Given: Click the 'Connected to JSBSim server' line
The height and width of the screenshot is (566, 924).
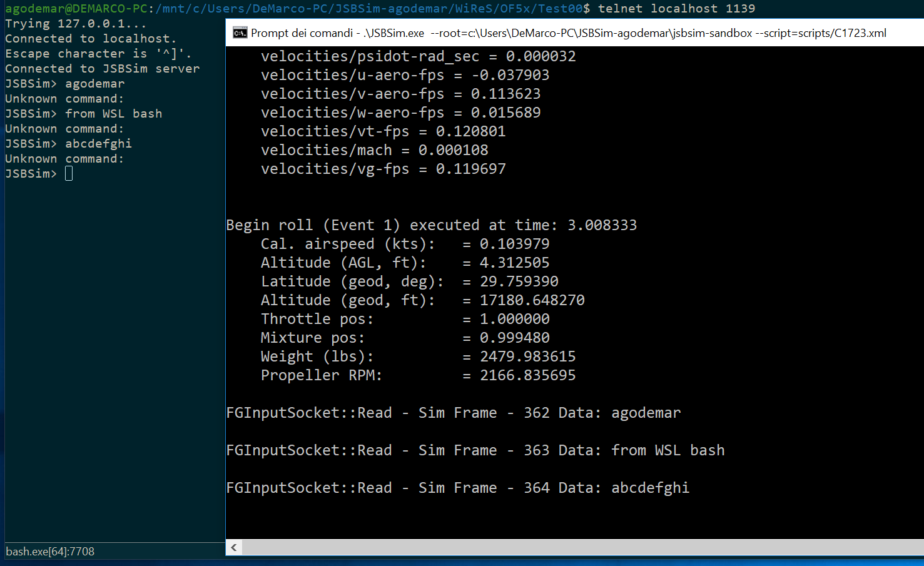Looking at the screenshot, I should 103,69.
